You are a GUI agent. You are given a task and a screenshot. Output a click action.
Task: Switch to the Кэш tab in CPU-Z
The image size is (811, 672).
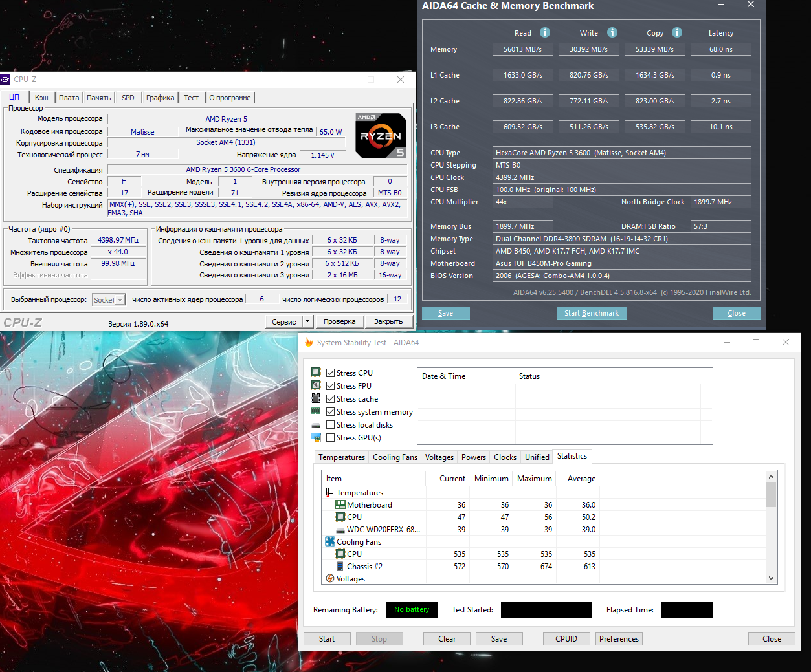tap(41, 98)
